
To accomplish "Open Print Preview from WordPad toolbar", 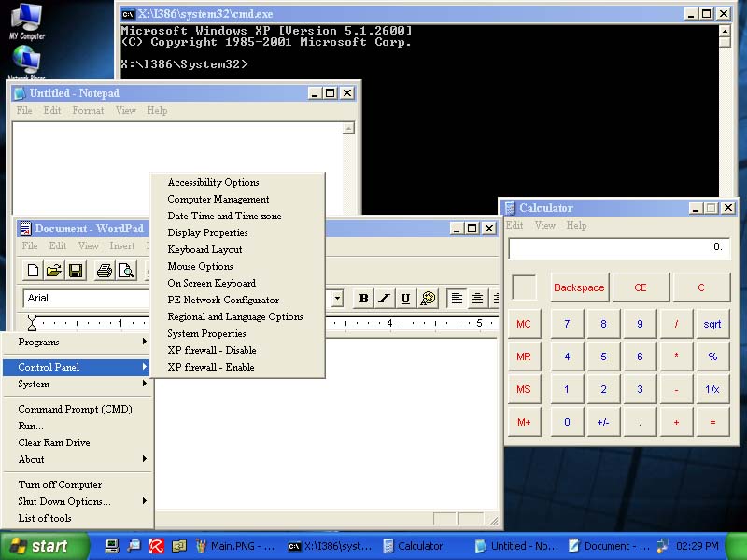I will (125, 272).
